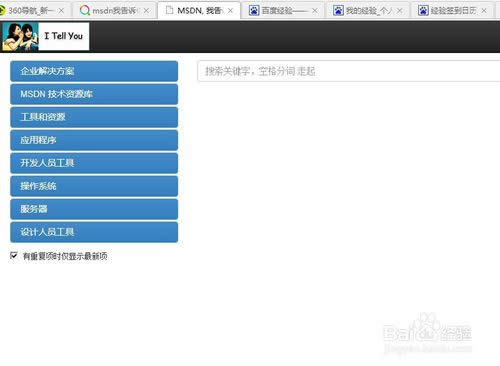Open the 服务器 section

tap(94, 209)
